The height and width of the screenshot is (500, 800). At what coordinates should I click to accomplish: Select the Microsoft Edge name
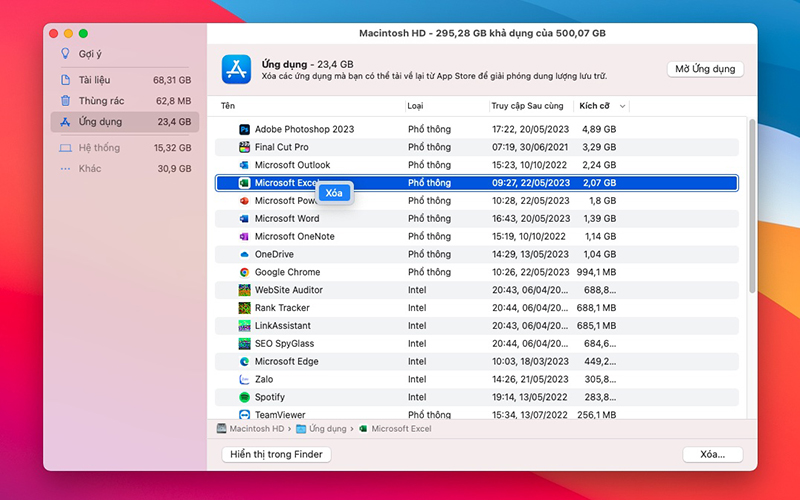click(286, 361)
